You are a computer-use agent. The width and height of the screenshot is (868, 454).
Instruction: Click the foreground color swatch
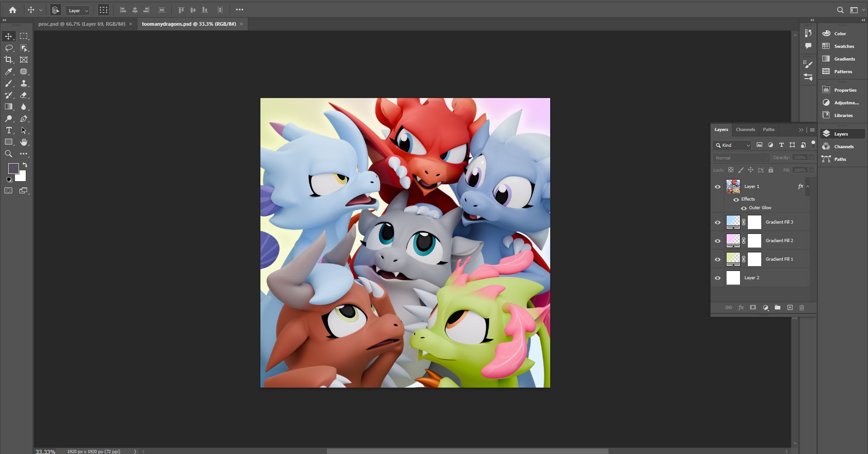point(13,168)
